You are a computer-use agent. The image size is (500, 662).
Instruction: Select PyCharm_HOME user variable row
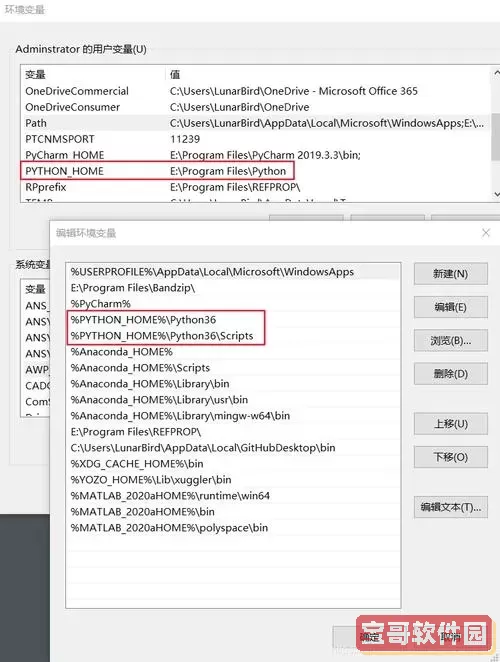pos(255,155)
